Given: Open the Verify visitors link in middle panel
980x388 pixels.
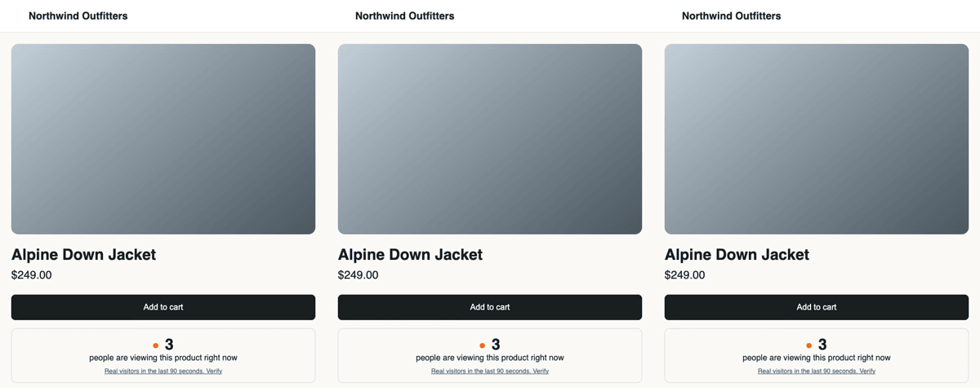Looking at the screenshot, I should point(490,371).
